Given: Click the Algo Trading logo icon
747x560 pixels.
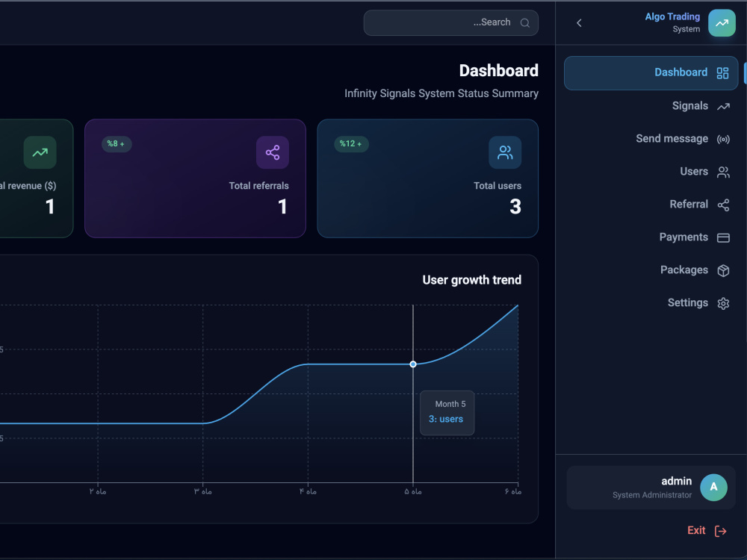Looking at the screenshot, I should tap(722, 23).
